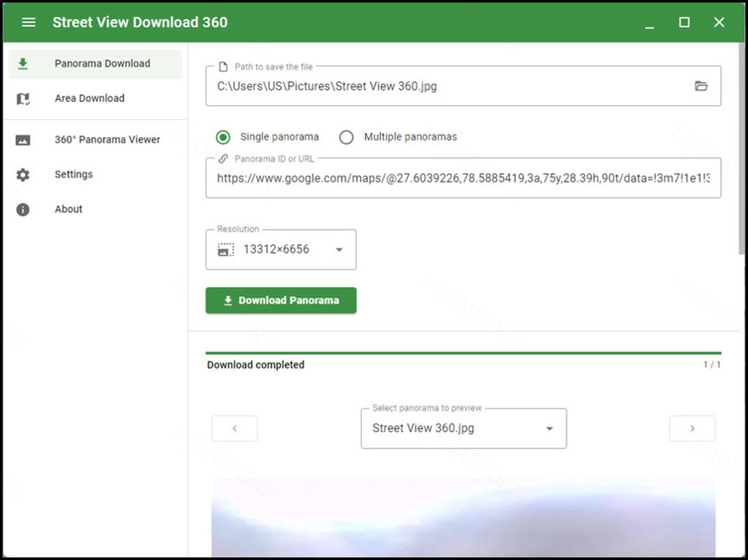Screen dimensions: 748x560
Task: Click the Street View Download 360 title
Action: click(x=140, y=23)
